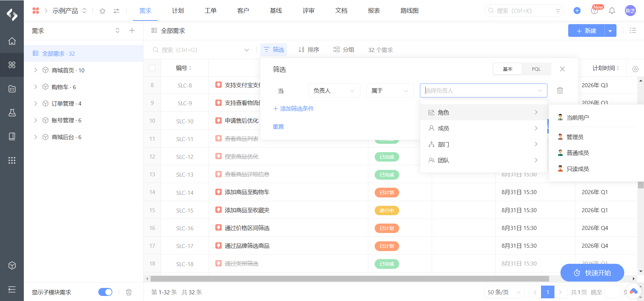
Task: Click the global search box
Action: pos(524,11)
